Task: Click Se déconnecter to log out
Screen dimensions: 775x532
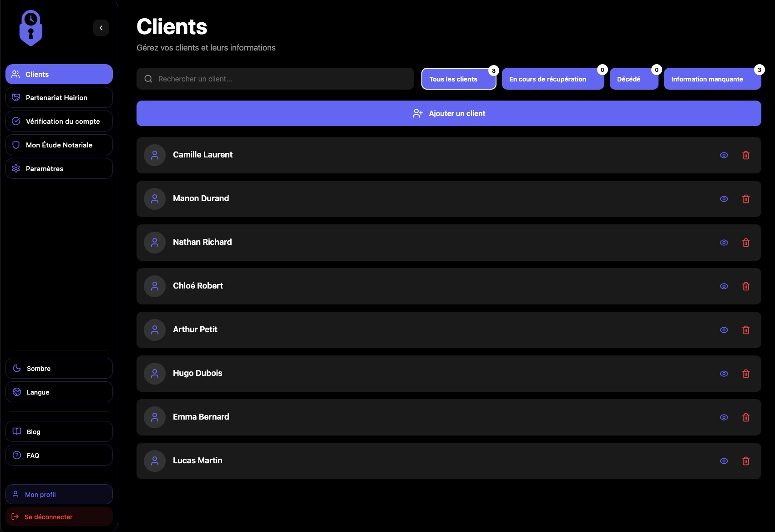Action: [48, 517]
